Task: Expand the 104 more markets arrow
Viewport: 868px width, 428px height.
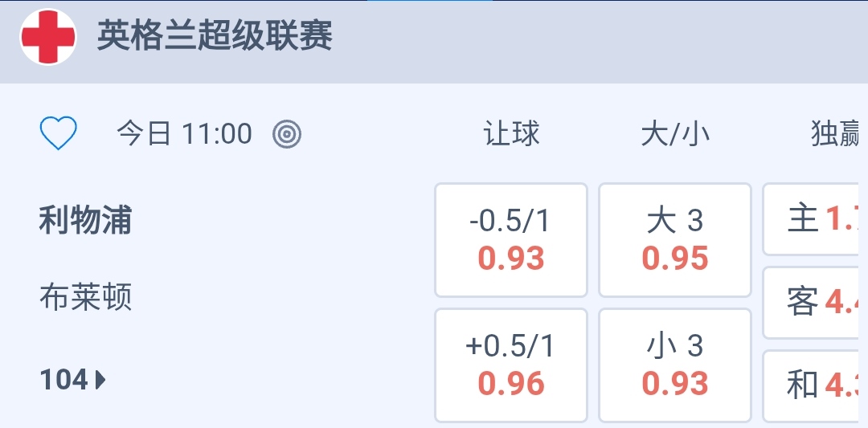Action: point(101,379)
